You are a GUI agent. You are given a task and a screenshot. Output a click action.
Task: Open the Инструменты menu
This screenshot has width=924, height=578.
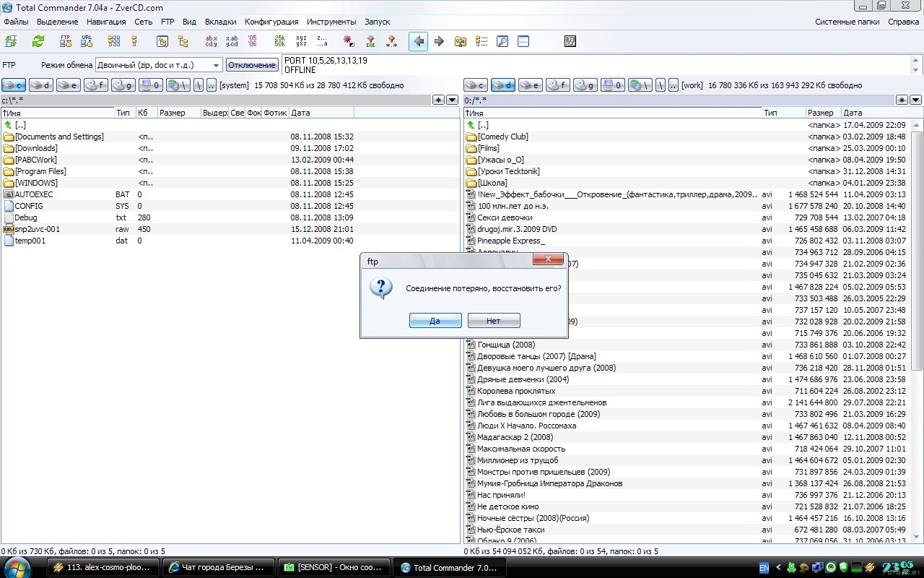(x=331, y=22)
